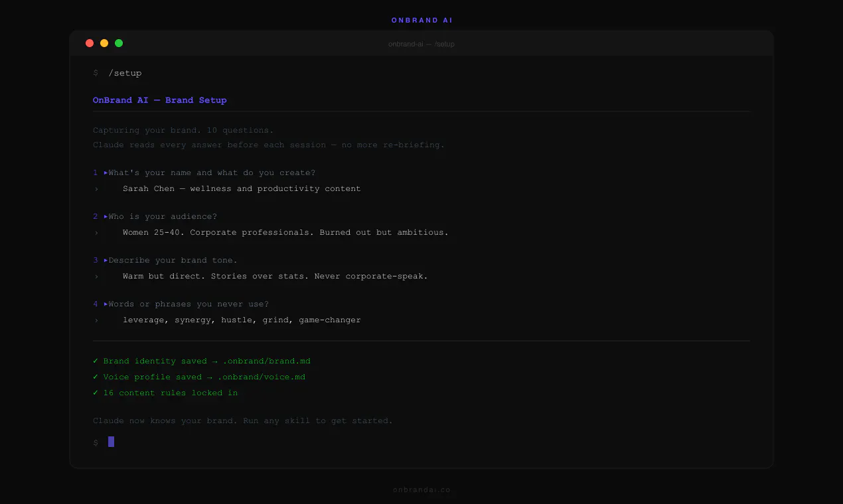
Task: Click the checkmark beside 'Voice profile saved'
Action: point(96,377)
